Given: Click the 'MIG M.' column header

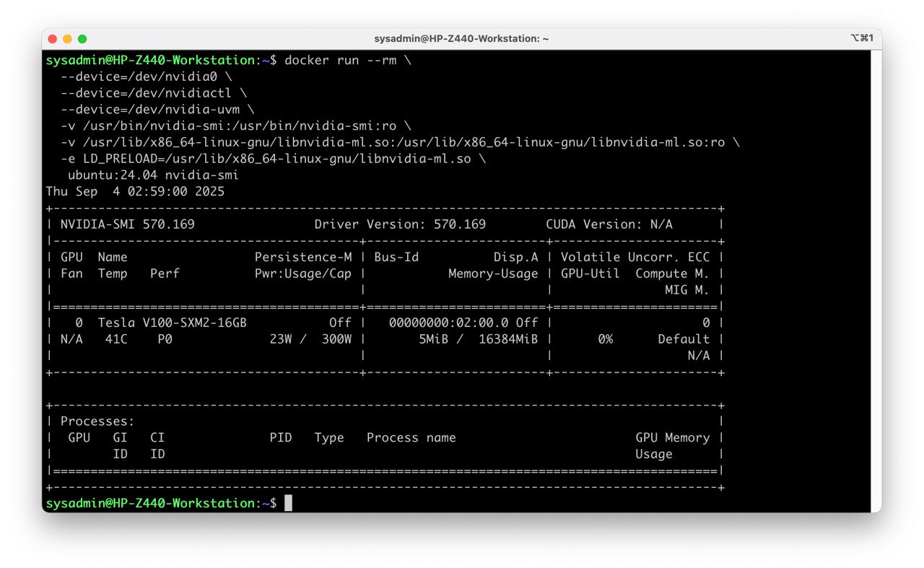Looking at the screenshot, I should [x=688, y=290].
